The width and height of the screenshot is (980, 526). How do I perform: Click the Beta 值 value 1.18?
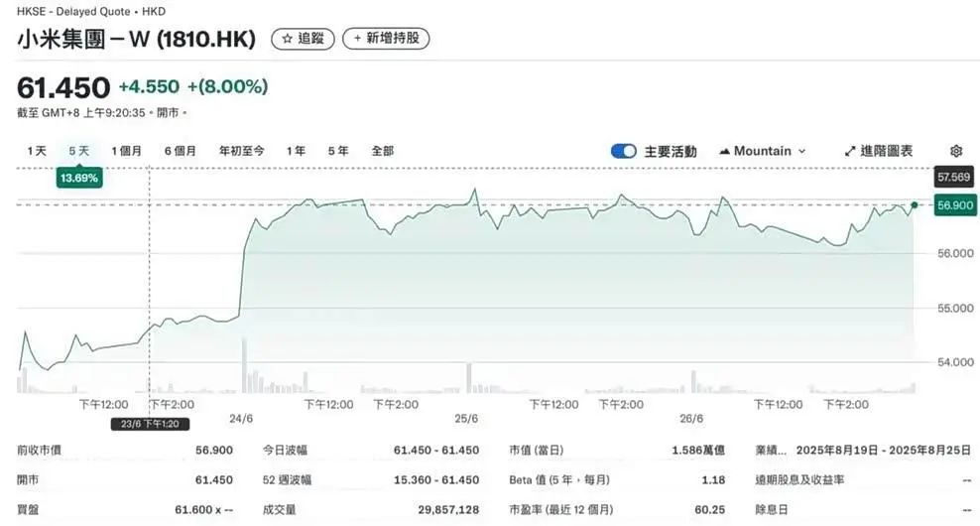point(713,480)
